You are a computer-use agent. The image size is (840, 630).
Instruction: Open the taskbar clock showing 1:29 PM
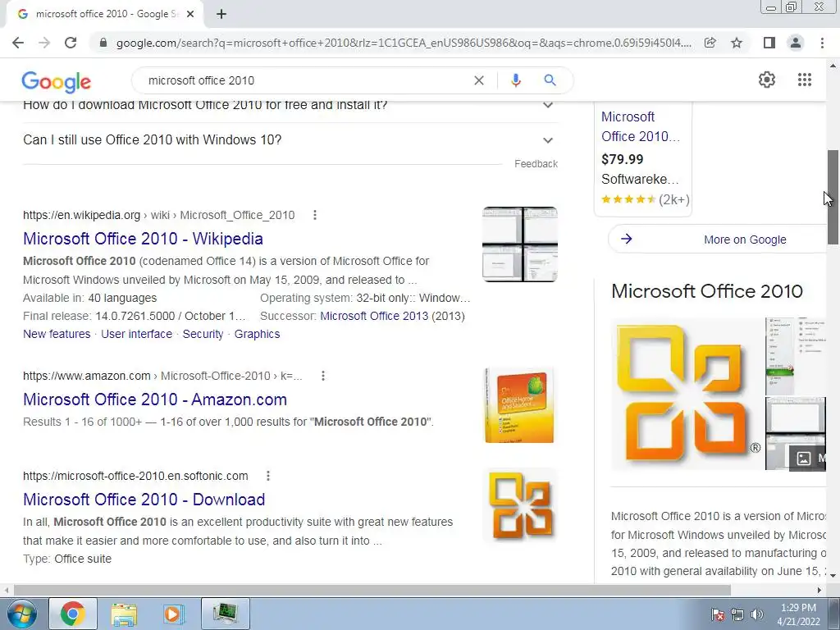point(798,614)
